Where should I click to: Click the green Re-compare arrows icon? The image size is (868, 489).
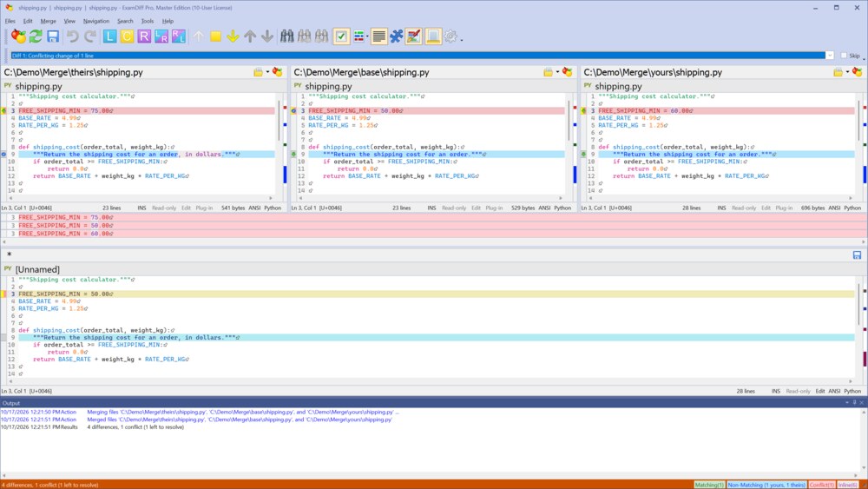pyautogui.click(x=36, y=36)
